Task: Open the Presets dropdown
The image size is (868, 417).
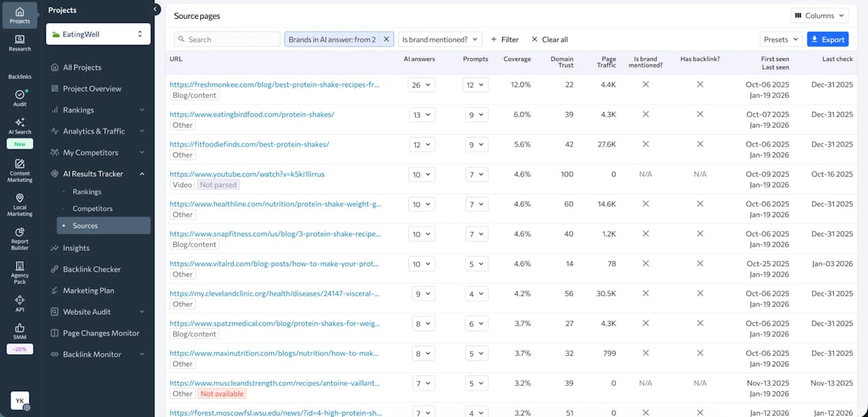Action: pos(780,40)
